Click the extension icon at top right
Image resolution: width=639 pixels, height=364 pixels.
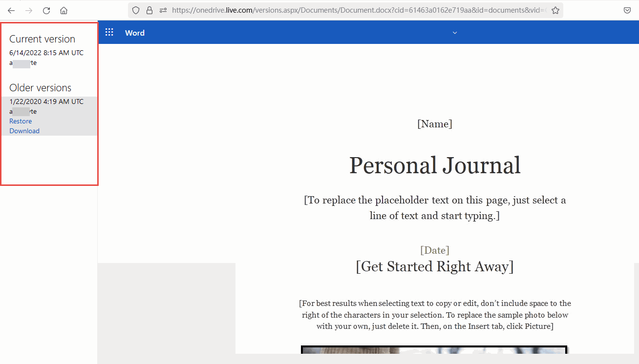point(627,10)
